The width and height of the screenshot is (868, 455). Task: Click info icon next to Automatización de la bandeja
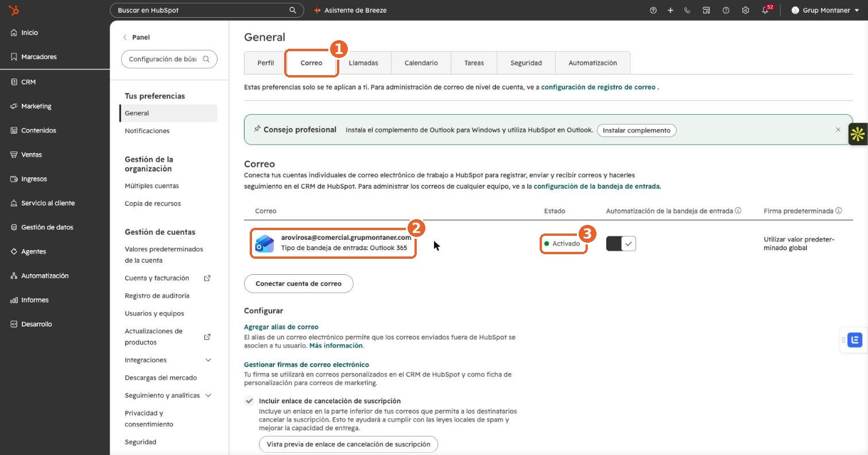tap(738, 211)
